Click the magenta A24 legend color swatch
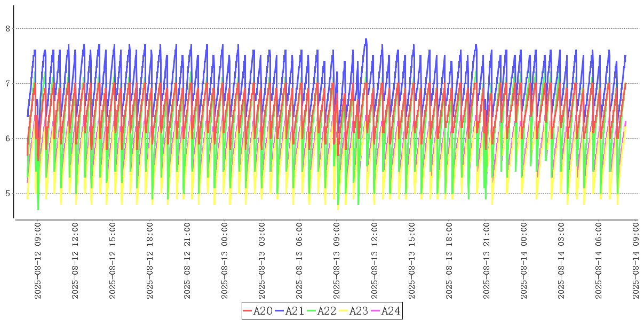This screenshot has height=320, width=644. pyautogui.click(x=376, y=311)
